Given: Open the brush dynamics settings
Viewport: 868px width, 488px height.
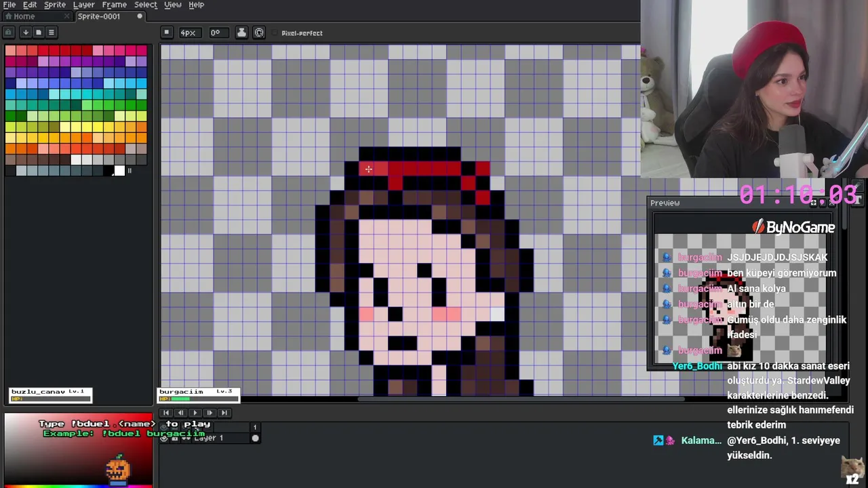Looking at the screenshot, I should [259, 33].
